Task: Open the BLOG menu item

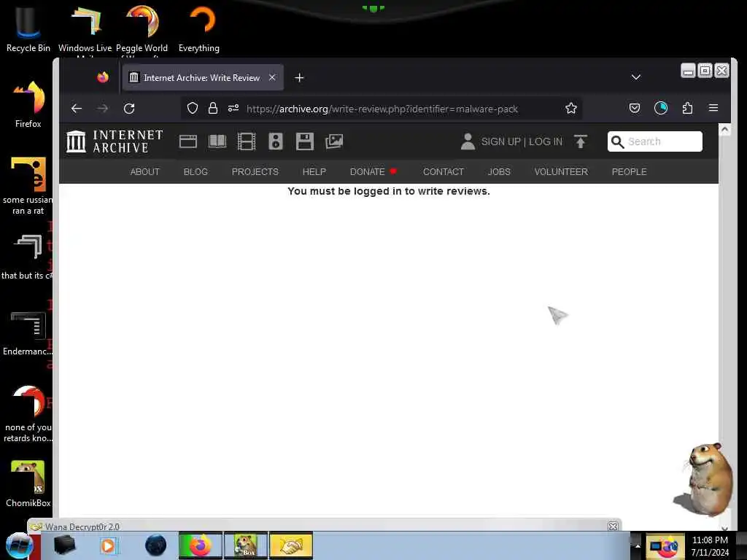Action: [196, 172]
